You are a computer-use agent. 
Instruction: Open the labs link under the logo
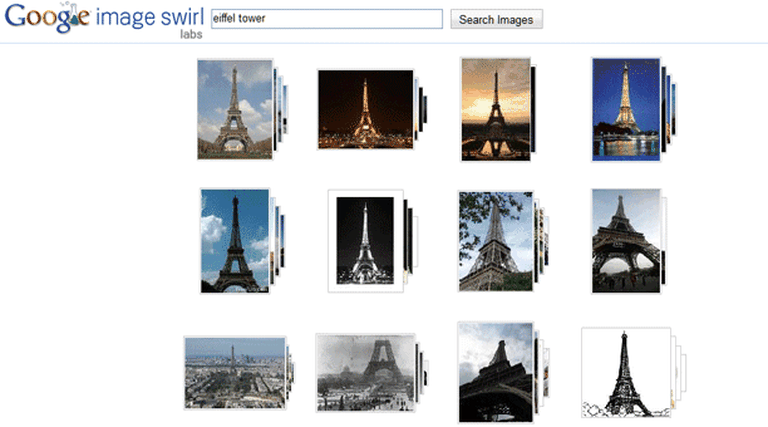[191, 35]
